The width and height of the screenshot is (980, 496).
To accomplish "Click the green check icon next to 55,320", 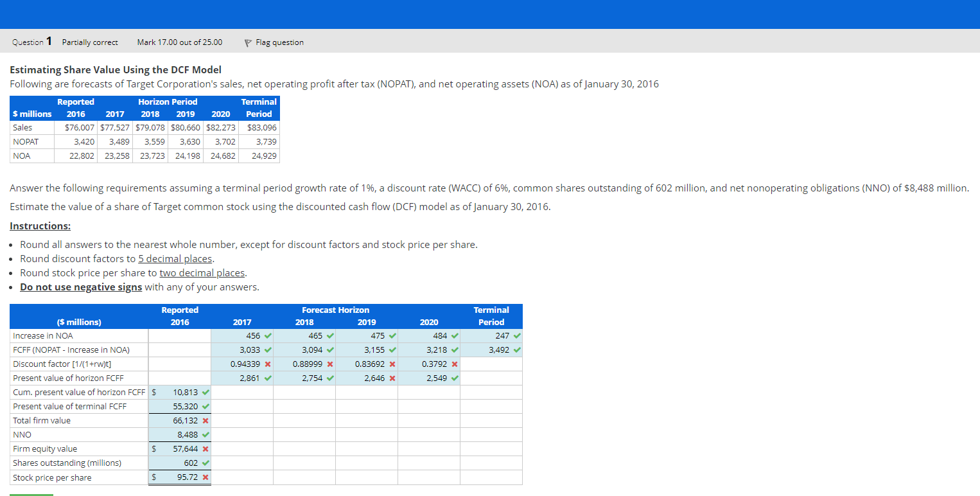I will coord(205,406).
